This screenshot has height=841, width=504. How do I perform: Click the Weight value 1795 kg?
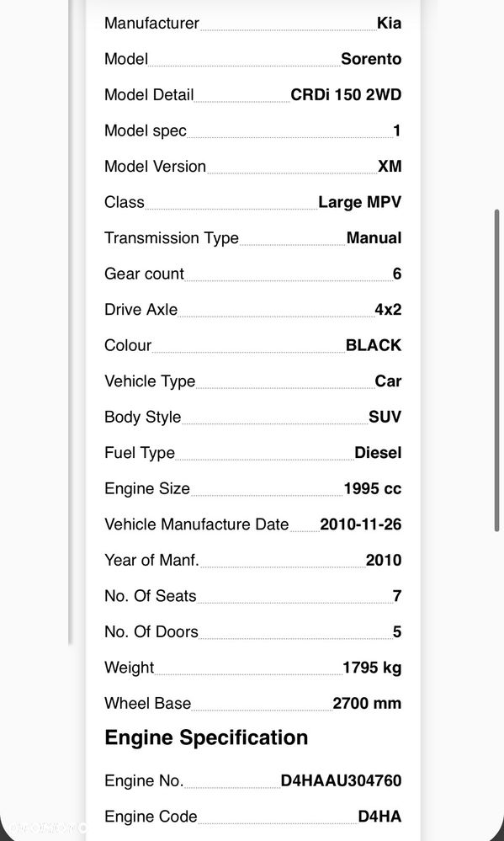[x=372, y=668]
